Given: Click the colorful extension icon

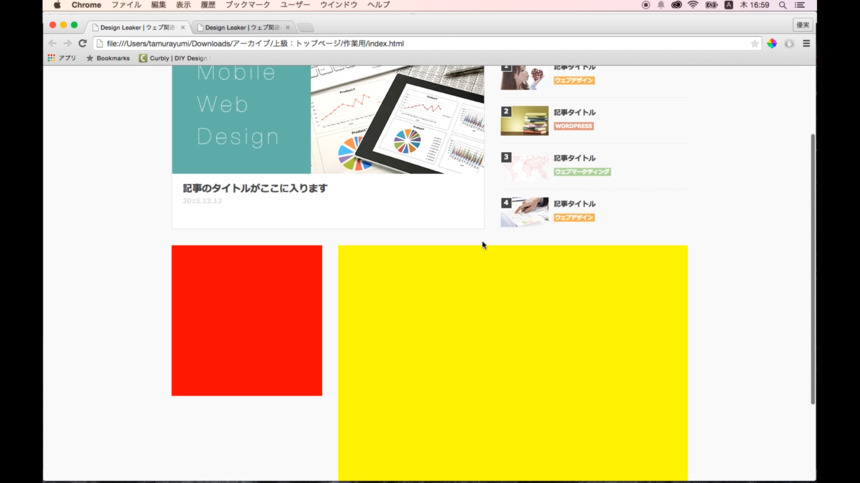Looking at the screenshot, I should click(772, 43).
